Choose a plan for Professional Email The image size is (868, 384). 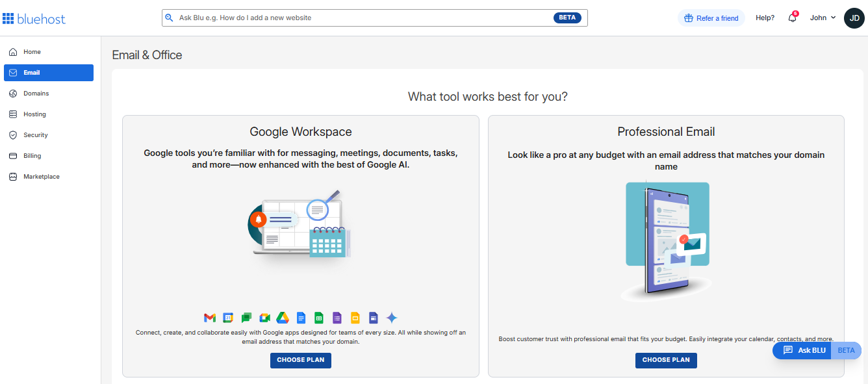click(x=666, y=360)
